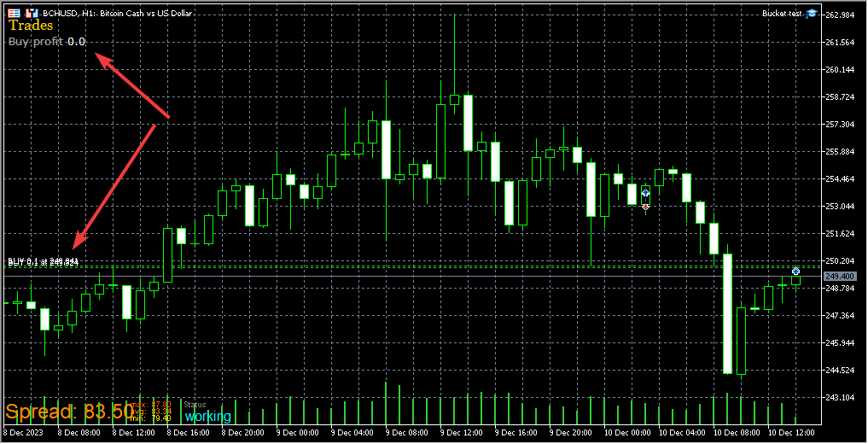This screenshot has width=868, height=444.
Task: Click the 10 Dec 12:00 time label
Action: [791, 432]
